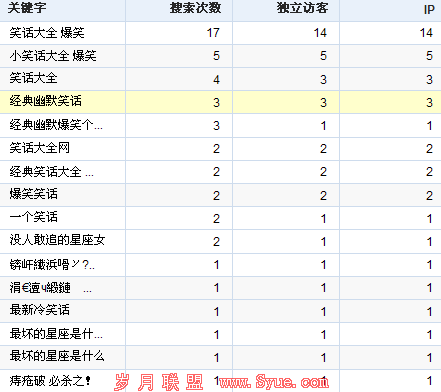Click the 关键字 column header

(27, 8)
